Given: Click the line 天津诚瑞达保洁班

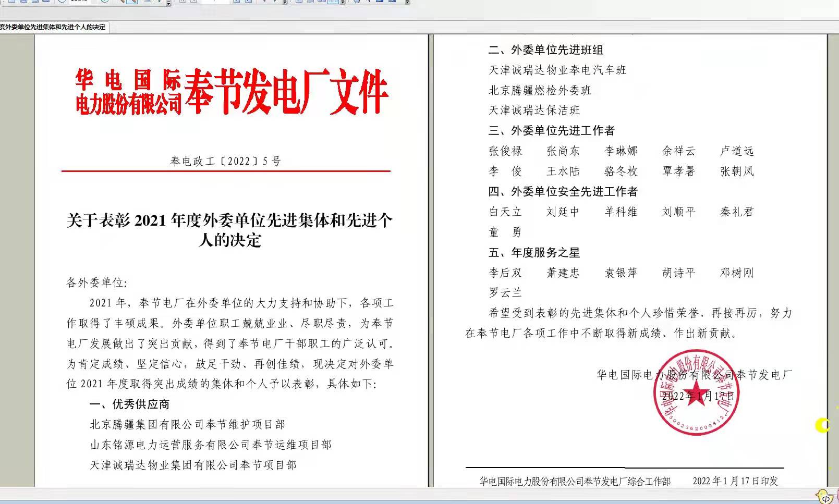Looking at the screenshot, I should click(534, 110).
